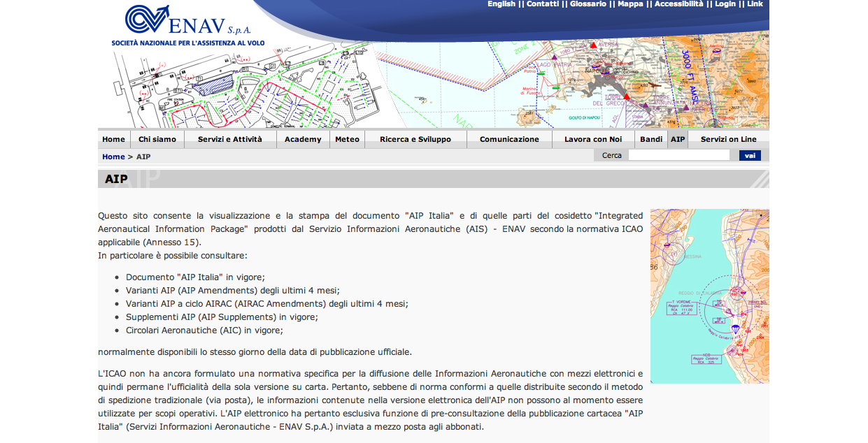Select the AIP menu item
The image size is (868, 443).
tap(678, 139)
